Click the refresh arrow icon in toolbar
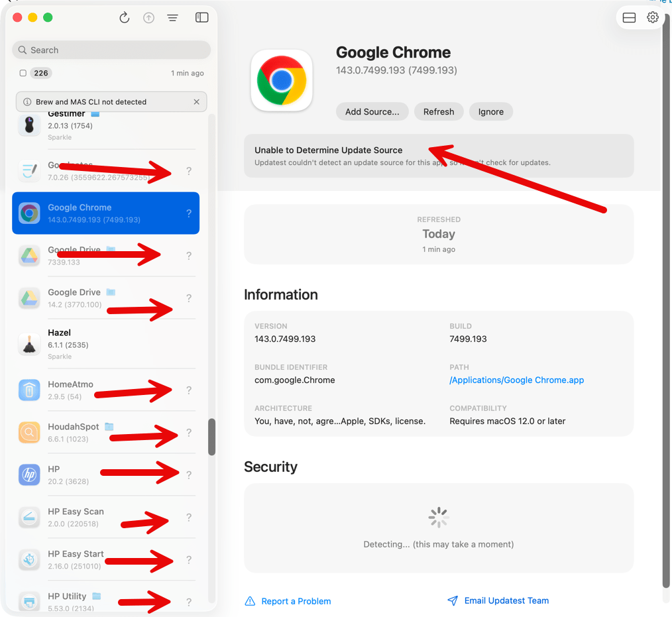Viewport: 672px width, 617px height. [x=124, y=18]
